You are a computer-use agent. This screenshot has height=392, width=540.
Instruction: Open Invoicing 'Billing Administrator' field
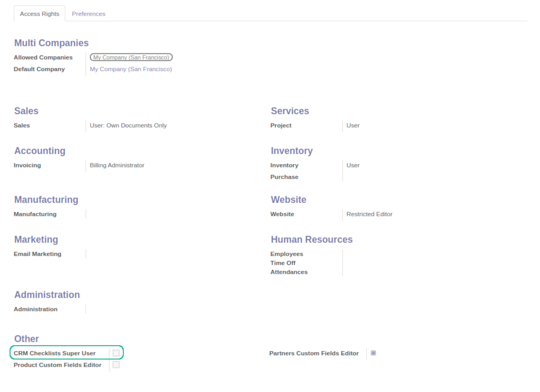[117, 166]
